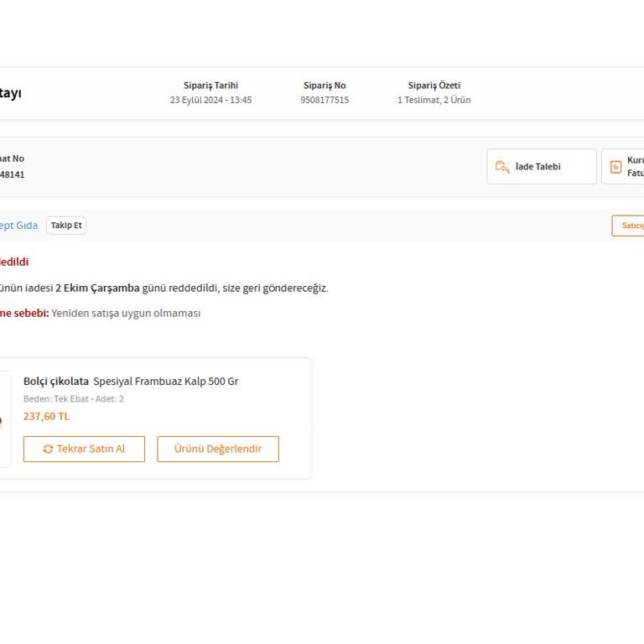Click the Beden: Tek Ebat detail line
644x644 pixels.
coord(73,399)
